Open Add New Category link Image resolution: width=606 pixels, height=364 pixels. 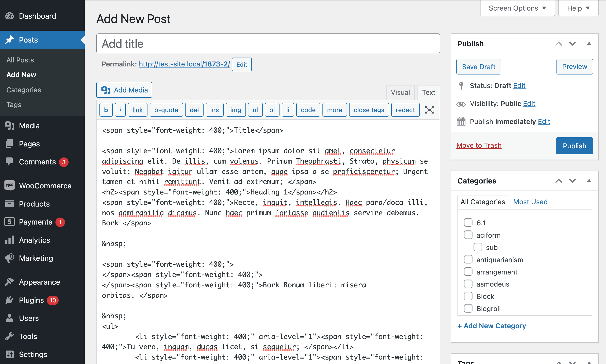pyautogui.click(x=492, y=326)
